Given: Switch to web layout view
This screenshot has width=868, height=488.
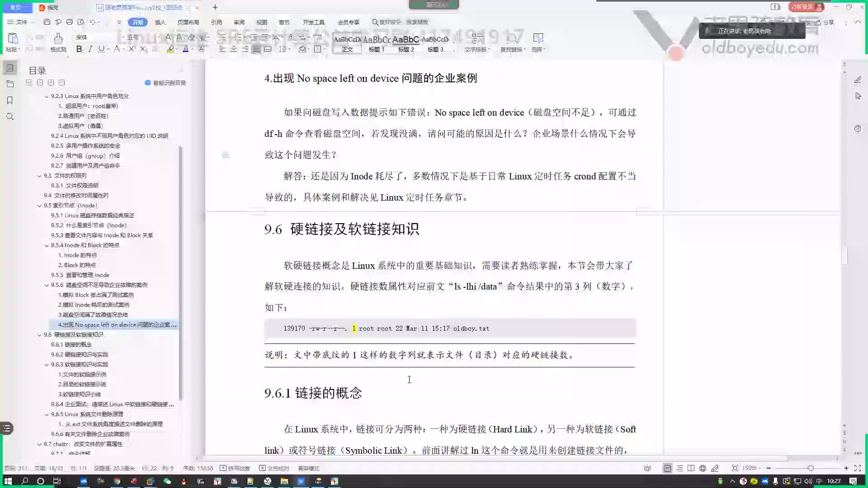Looking at the screenshot, I should pyautogui.click(x=703, y=468).
